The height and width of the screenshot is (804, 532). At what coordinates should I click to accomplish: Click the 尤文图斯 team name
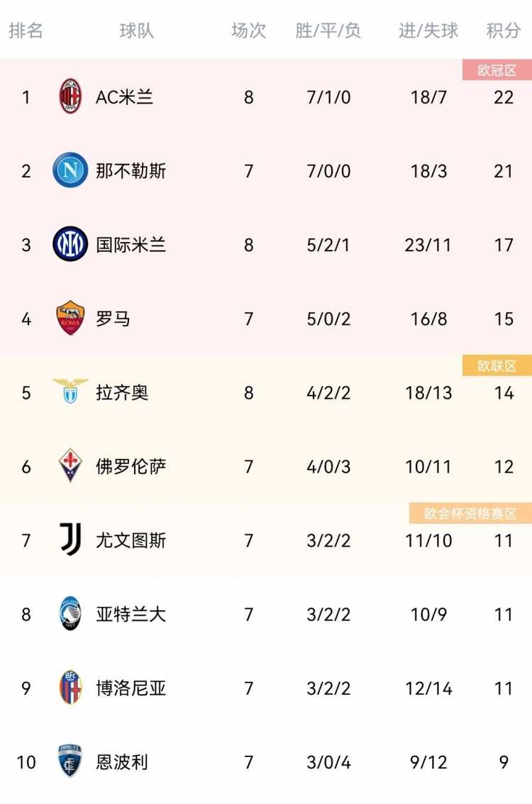point(131,540)
